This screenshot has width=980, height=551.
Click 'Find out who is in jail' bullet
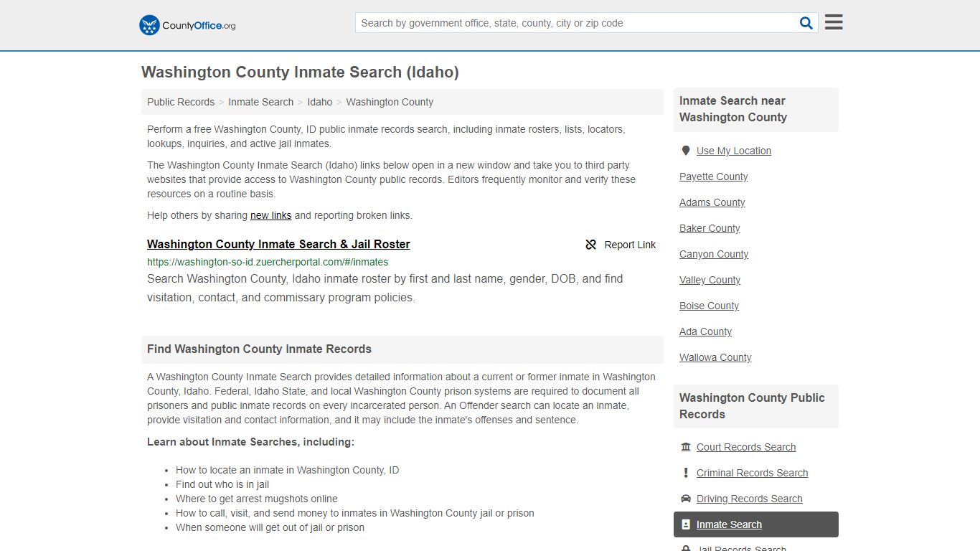coord(222,484)
